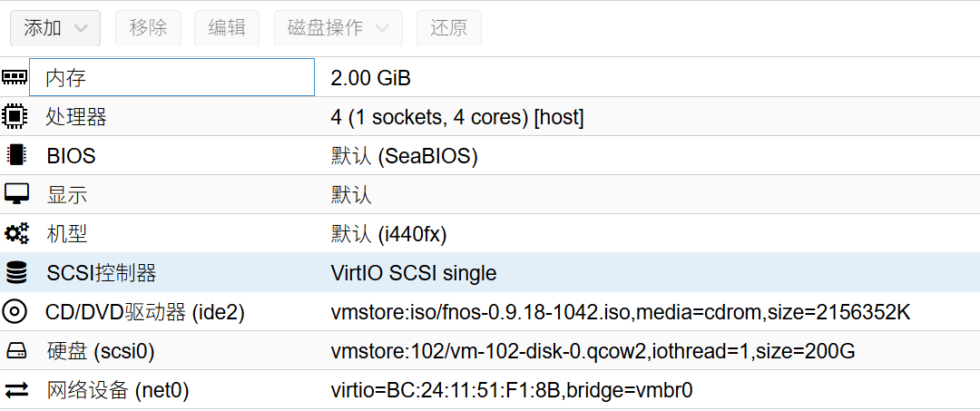Viewport: 980px width, 411px height.
Task: Click the BIOS chip icon
Action: 15,156
